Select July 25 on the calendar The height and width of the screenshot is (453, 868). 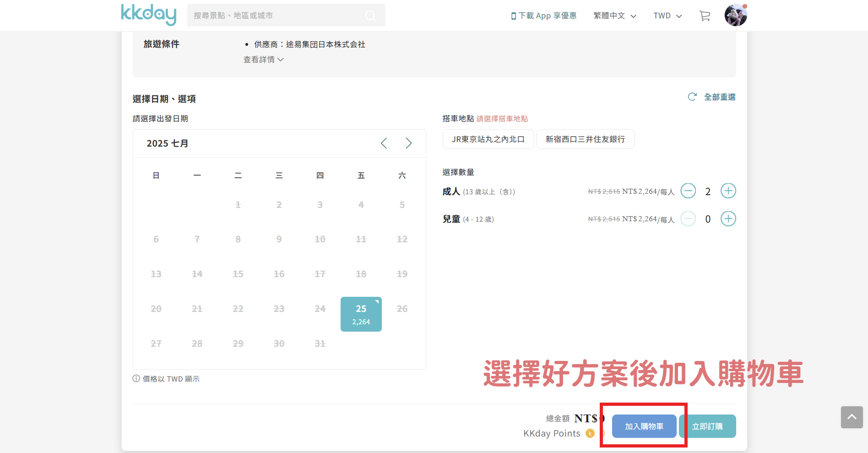(x=361, y=313)
